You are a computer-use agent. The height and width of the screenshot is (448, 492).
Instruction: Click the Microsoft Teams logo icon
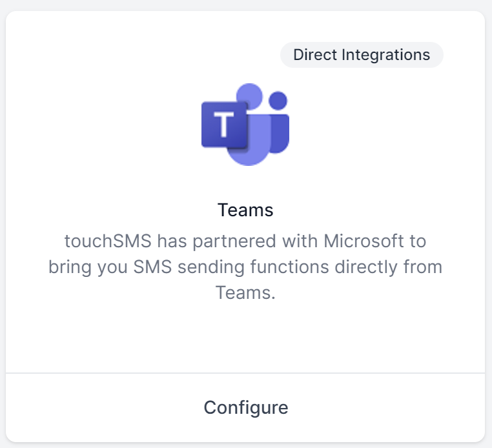(245, 124)
